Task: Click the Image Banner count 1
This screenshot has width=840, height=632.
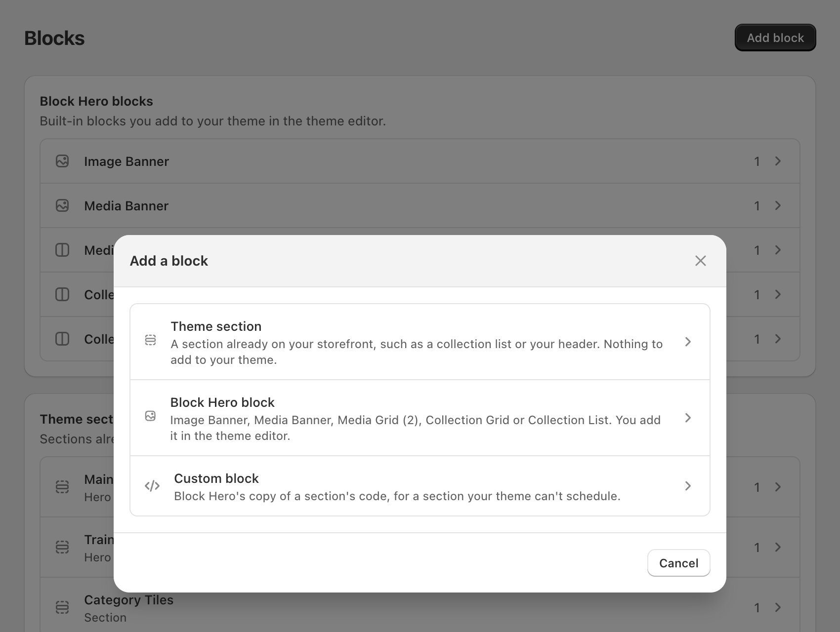Action: (x=756, y=161)
